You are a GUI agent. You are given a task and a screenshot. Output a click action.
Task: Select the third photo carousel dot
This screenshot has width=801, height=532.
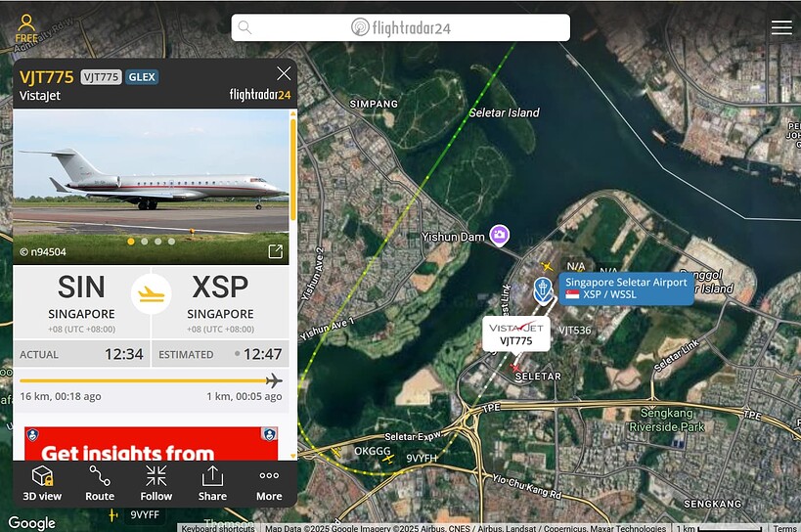coord(157,242)
